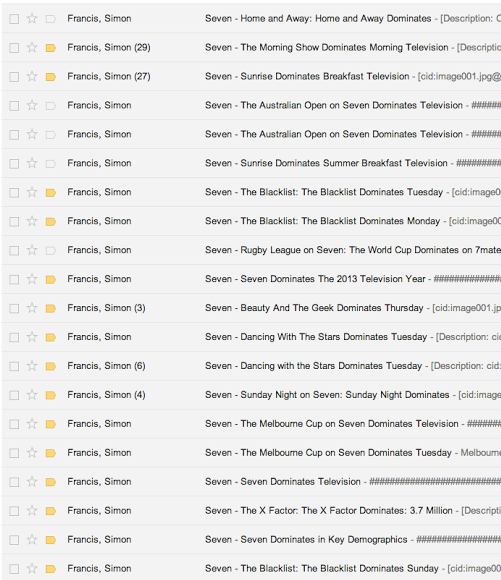This screenshot has height=580, width=501.
Task: Select the Home and Away email checkbox
Action: click(x=14, y=19)
